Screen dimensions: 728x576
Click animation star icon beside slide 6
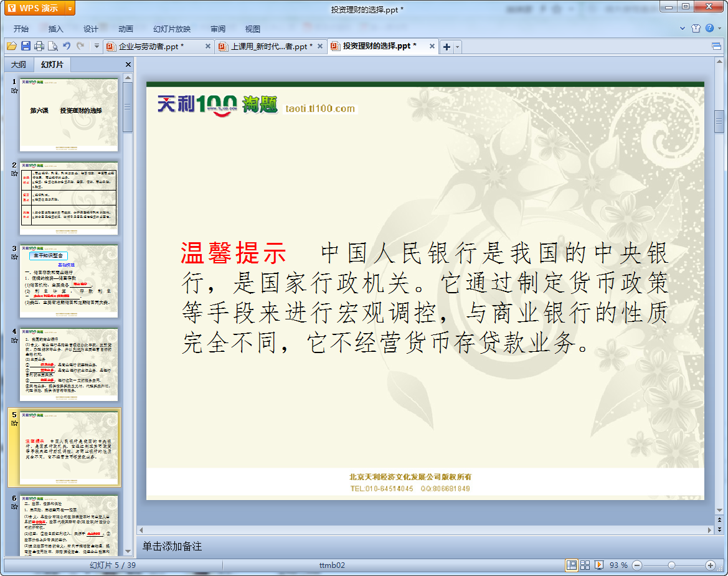tap(14, 506)
